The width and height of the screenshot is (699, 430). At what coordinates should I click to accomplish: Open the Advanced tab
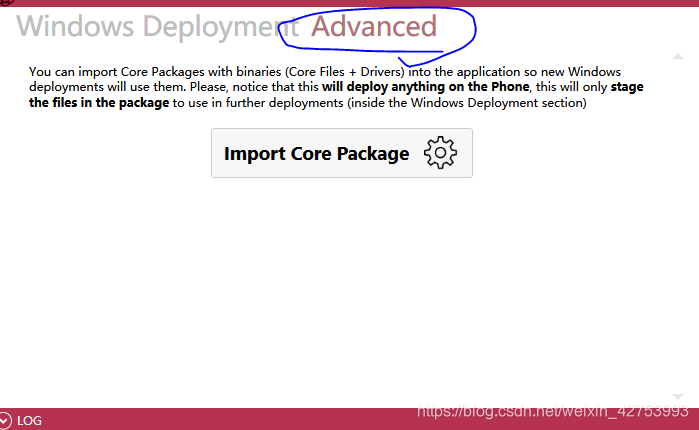click(374, 26)
